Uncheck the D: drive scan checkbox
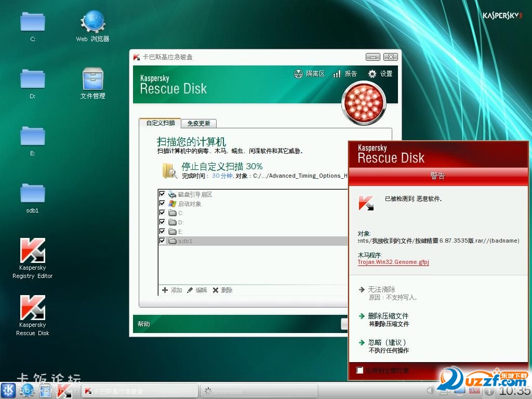This screenshot has height=399, width=532. click(x=162, y=222)
